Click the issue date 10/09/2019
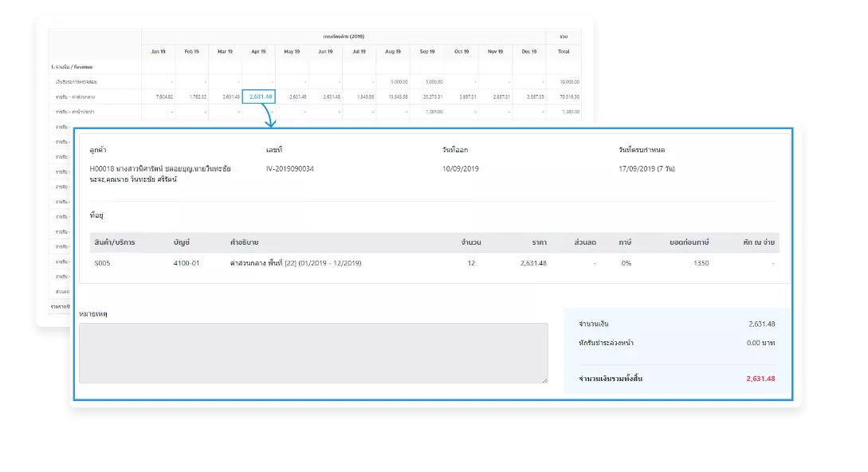 tap(461, 169)
